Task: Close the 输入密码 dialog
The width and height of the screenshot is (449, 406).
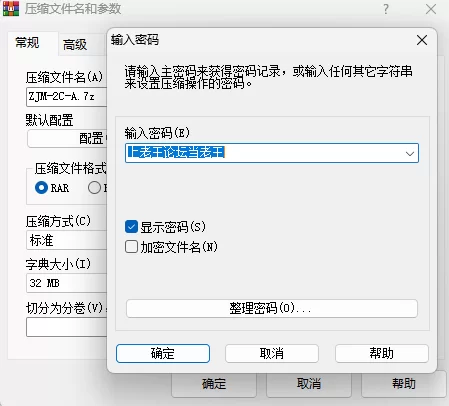Action: (x=422, y=40)
